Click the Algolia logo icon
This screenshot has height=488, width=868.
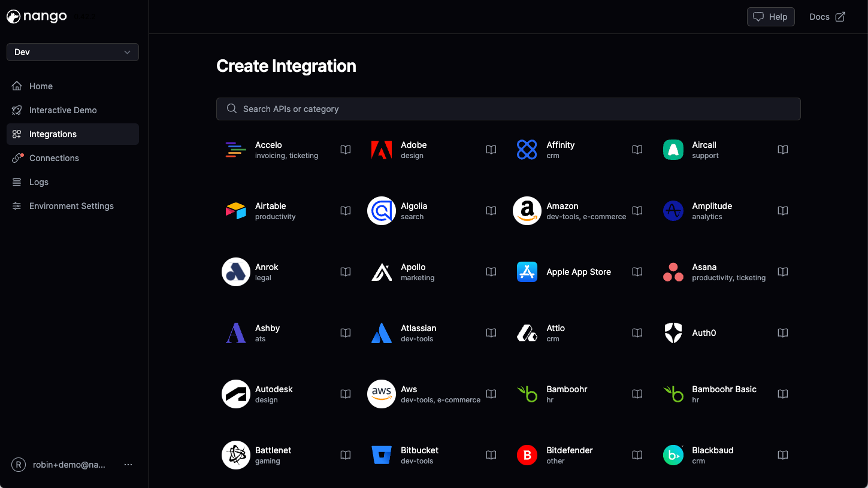pos(382,211)
